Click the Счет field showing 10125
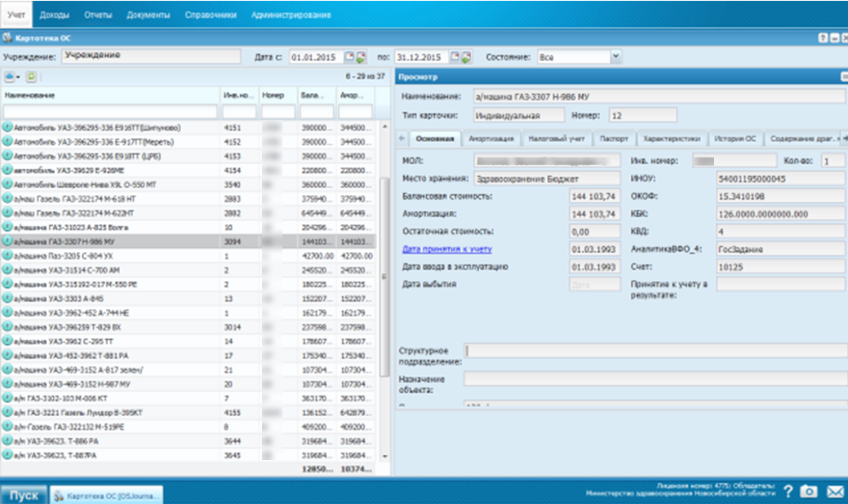The height and width of the screenshot is (504, 848). 780,267
